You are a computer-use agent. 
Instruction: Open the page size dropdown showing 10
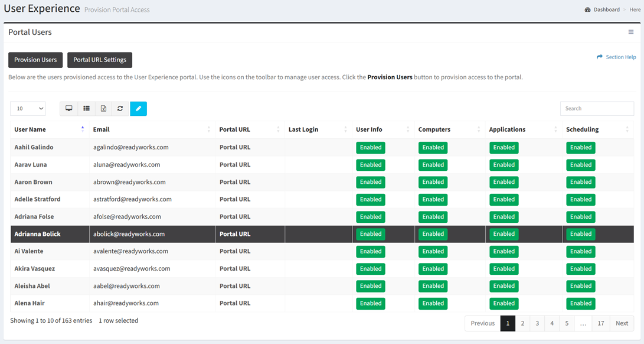click(28, 109)
